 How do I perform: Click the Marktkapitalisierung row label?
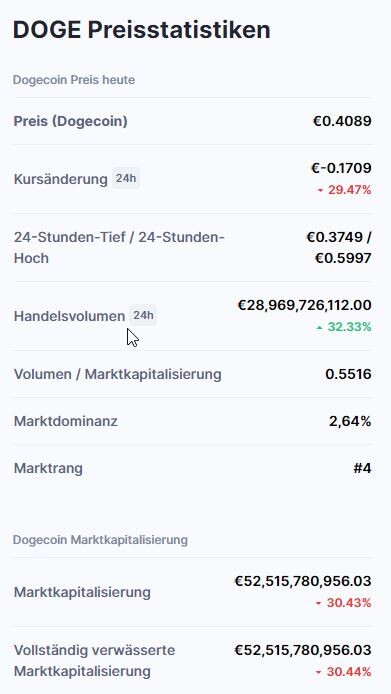point(82,592)
